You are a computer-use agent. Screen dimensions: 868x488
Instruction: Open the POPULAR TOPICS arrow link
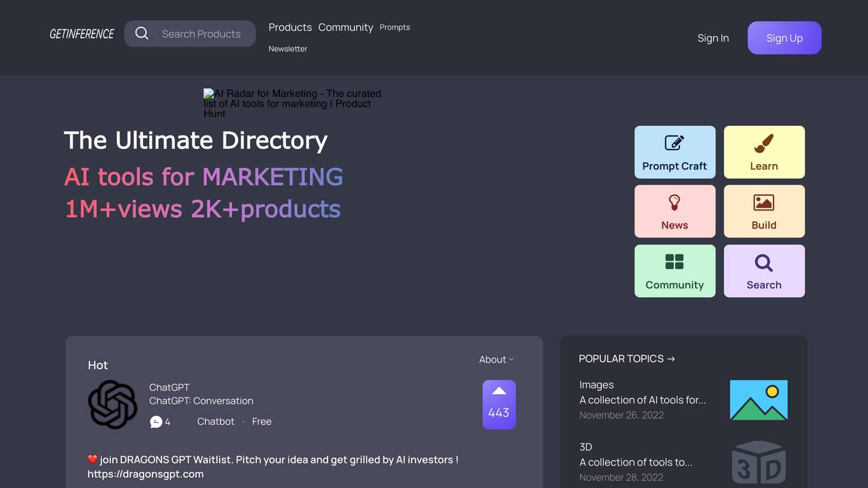(x=627, y=358)
